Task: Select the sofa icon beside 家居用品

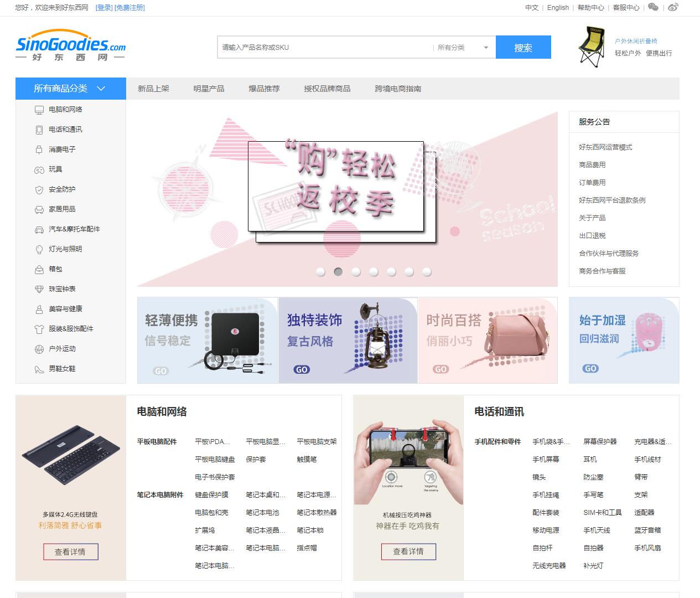Action: pyautogui.click(x=39, y=209)
